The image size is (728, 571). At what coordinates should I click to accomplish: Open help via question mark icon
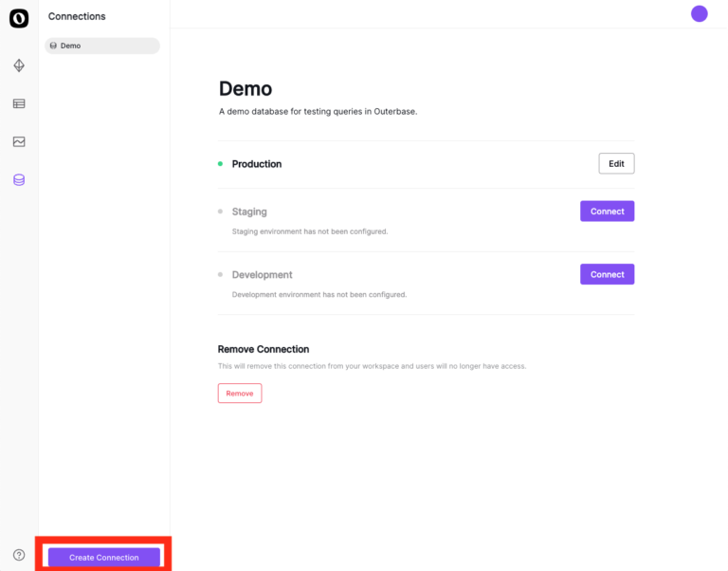(x=19, y=555)
